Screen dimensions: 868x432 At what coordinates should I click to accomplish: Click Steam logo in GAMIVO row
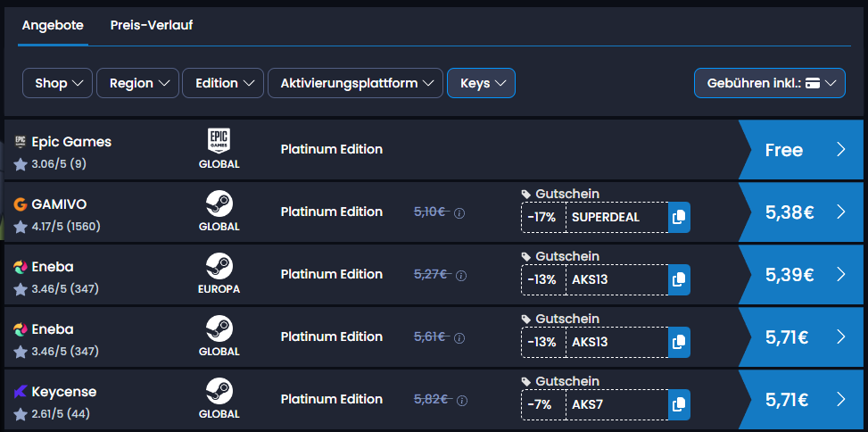pos(219,204)
